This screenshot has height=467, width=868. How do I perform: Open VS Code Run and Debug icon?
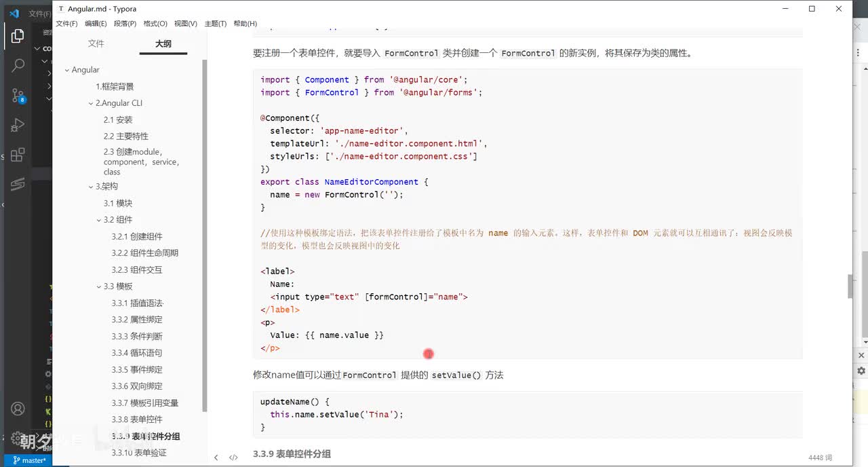tap(18, 126)
